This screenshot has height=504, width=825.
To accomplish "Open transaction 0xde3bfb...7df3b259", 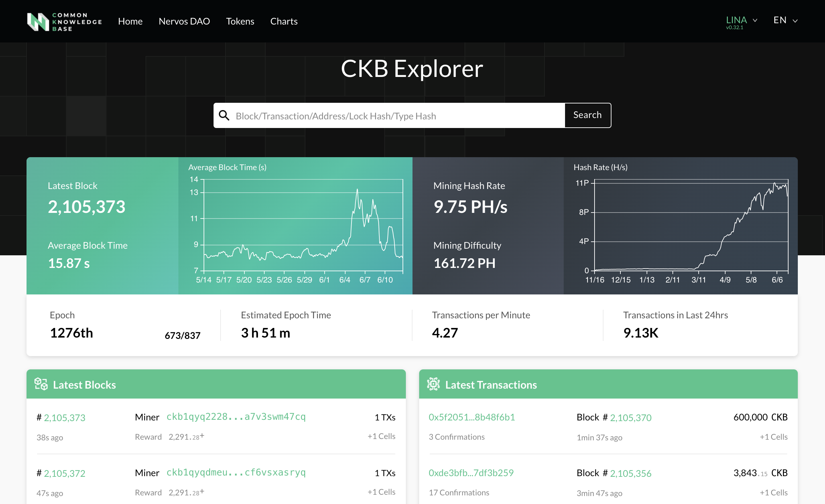I will pyautogui.click(x=471, y=472).
